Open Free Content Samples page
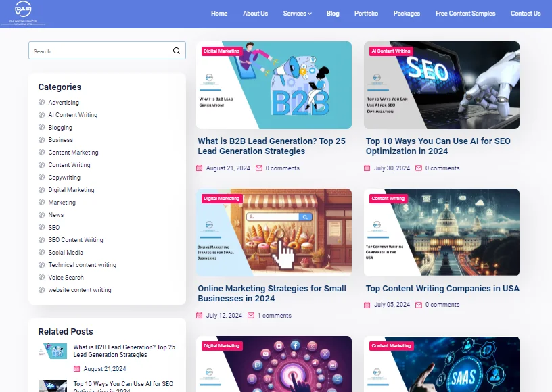This screenshot has height=392, width=552. click(465, 14)
